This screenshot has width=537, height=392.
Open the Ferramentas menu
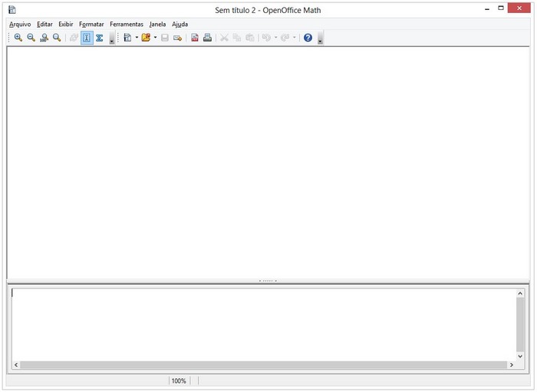pos(127,25)
